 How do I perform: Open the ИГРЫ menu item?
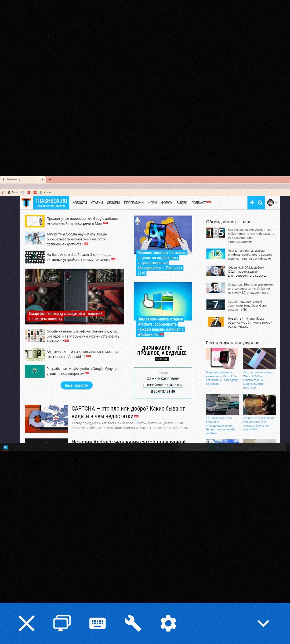[x=153, y=203]
